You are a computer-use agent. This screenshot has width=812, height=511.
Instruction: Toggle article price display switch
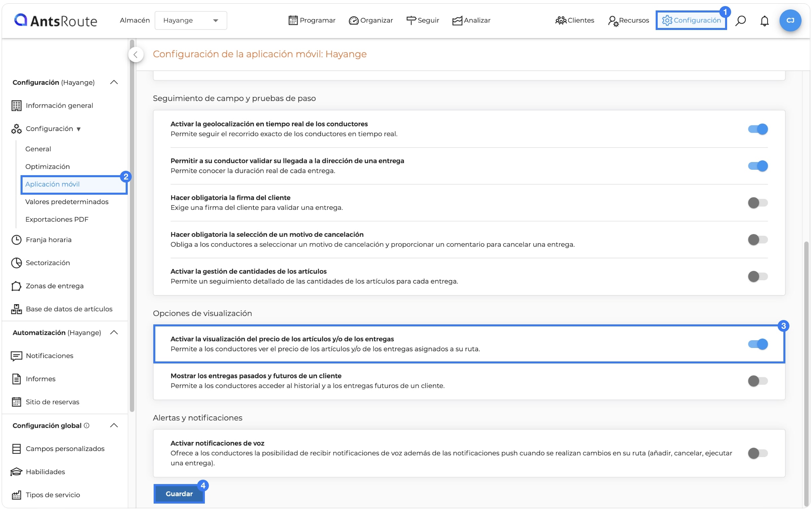(x=758, y=344)
